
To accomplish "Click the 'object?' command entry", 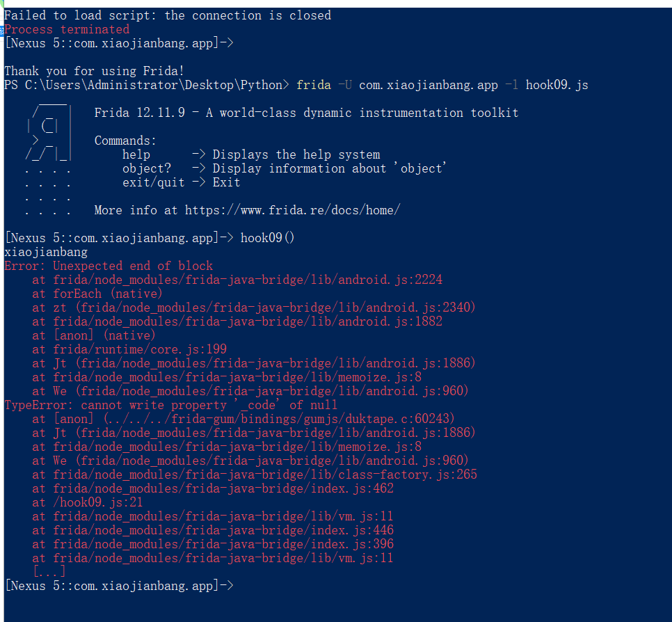I will click(x=147, y=168).
